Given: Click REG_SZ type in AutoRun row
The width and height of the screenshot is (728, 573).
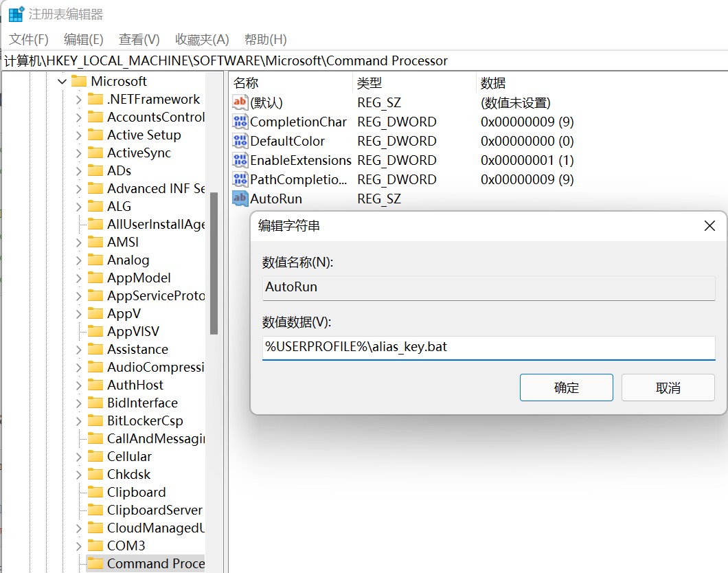Looking at the screenshot, I should [x=379, y=199].
